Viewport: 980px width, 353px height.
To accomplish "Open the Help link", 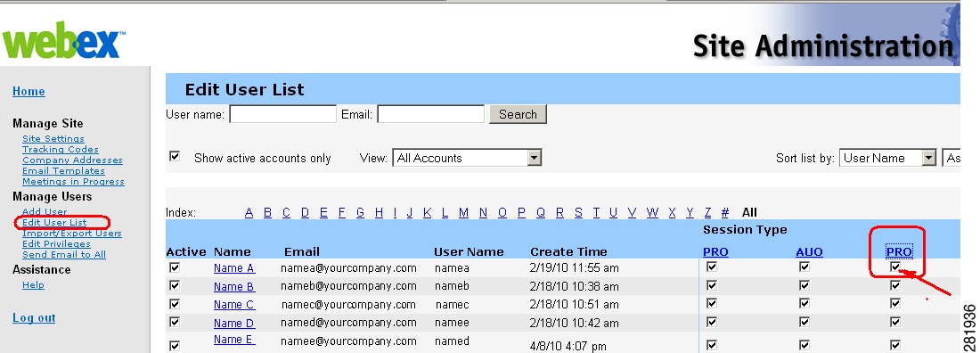I will click(33, 284).
